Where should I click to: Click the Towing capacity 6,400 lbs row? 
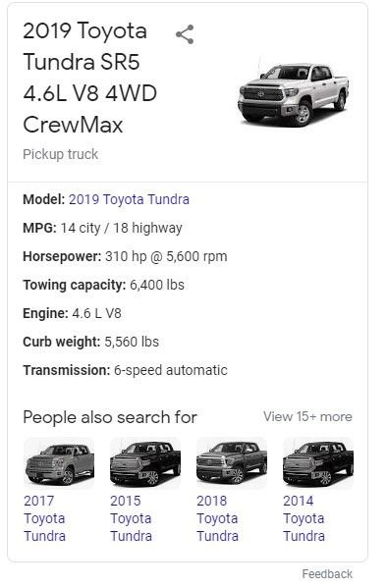[103, 285]
